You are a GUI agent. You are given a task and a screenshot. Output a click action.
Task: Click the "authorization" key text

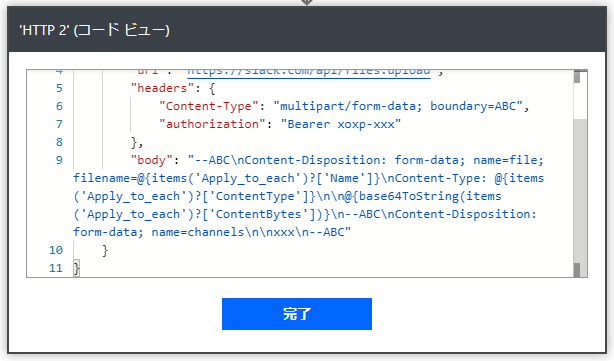pyautogui.click(x=213, y=124)
